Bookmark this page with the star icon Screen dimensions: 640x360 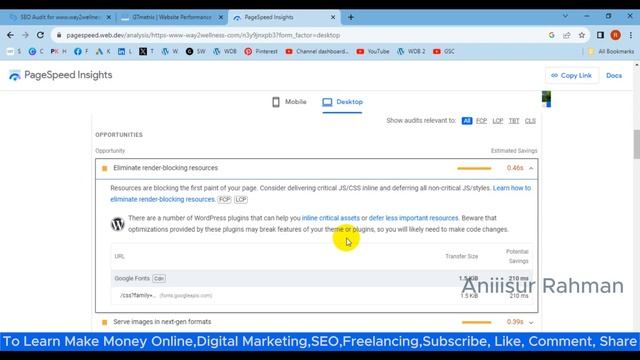[582, 35]
